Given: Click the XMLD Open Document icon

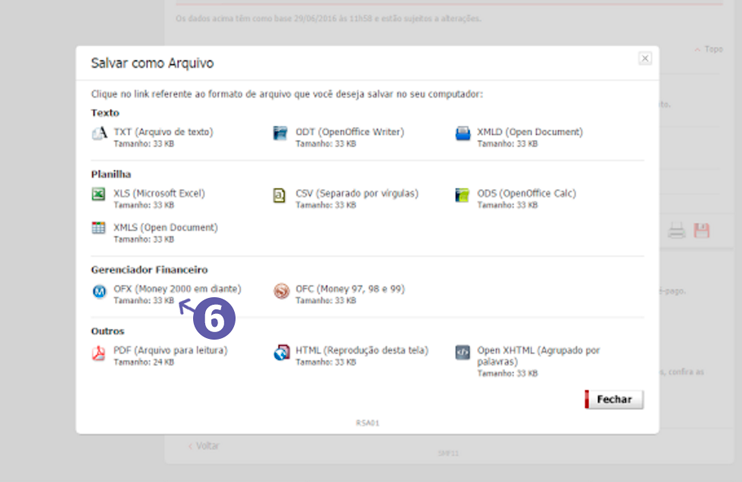Looking at the screenshot, I should (x=463, y=133).
